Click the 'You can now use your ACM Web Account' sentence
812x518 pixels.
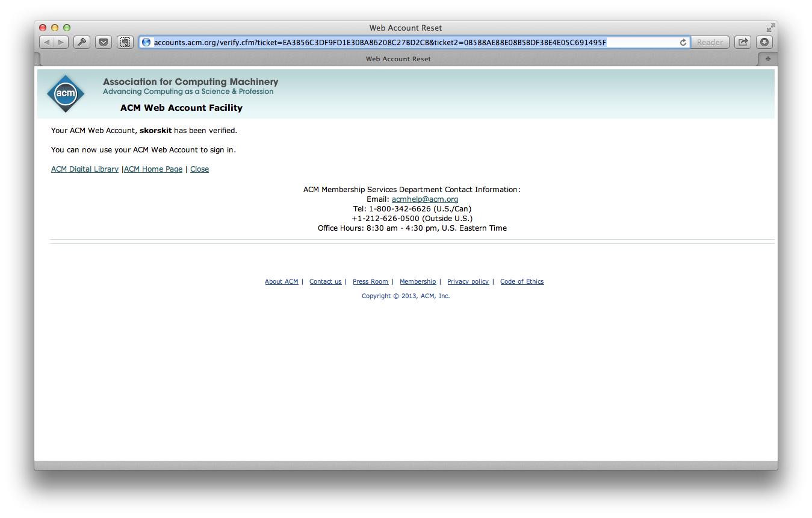click(143, 150)
